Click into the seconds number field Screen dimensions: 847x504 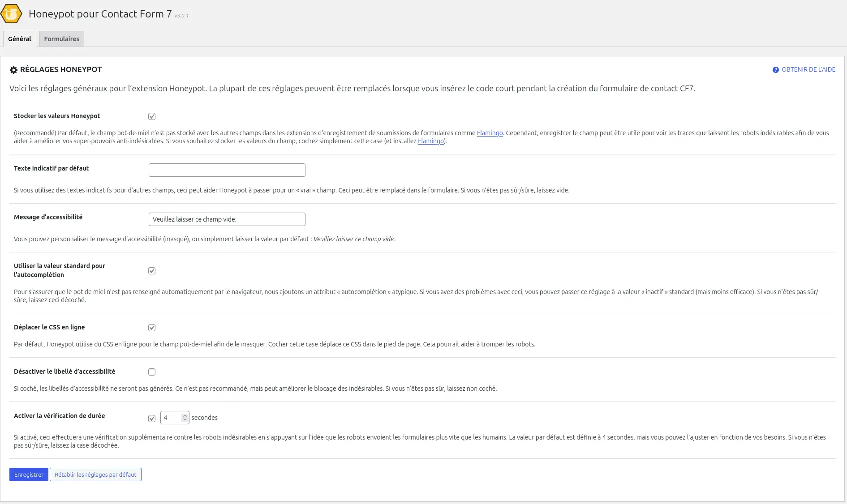pos(171,418)
